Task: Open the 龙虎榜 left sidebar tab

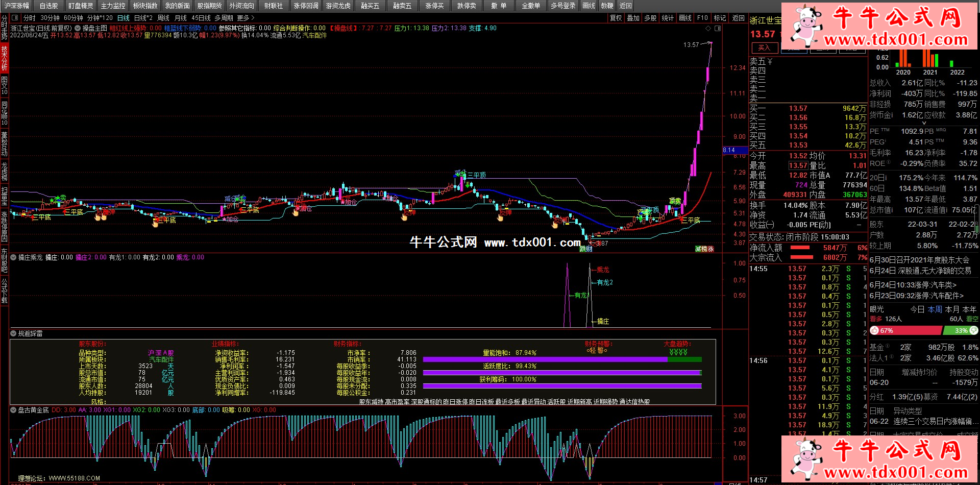Action: coord(4,172)
